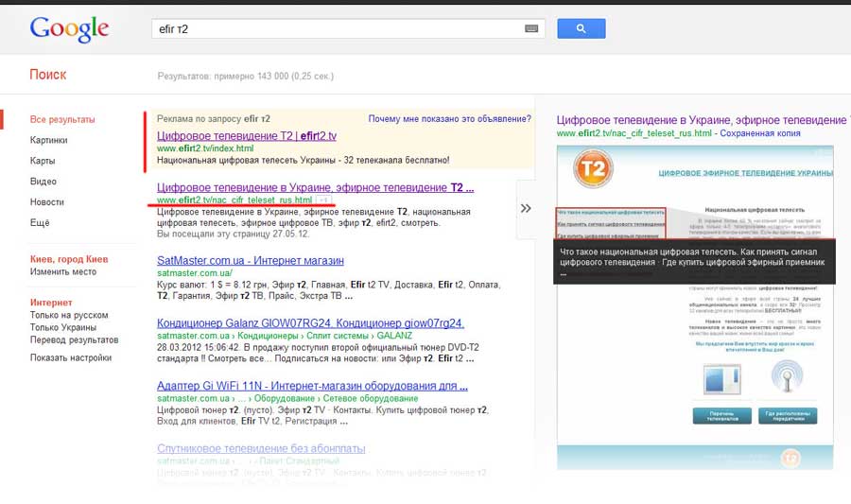Click the 'Поиск' heading
The height and width of the screenshot is (504, 851).
[x=48, y=75]
